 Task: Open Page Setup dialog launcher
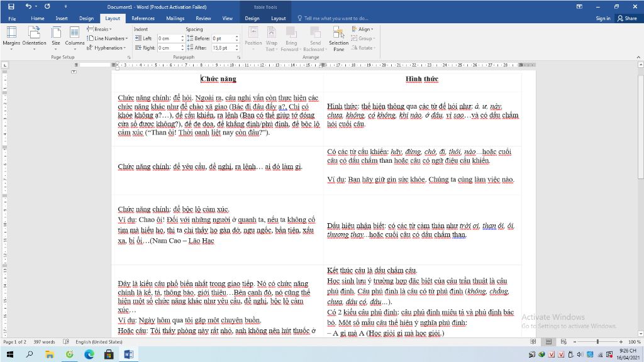pos(128,57)
